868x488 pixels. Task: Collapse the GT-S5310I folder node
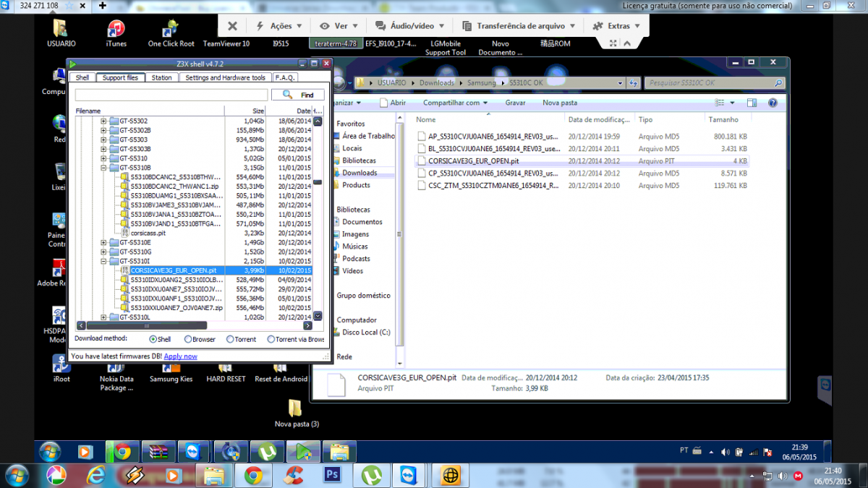tap(103, 261)
